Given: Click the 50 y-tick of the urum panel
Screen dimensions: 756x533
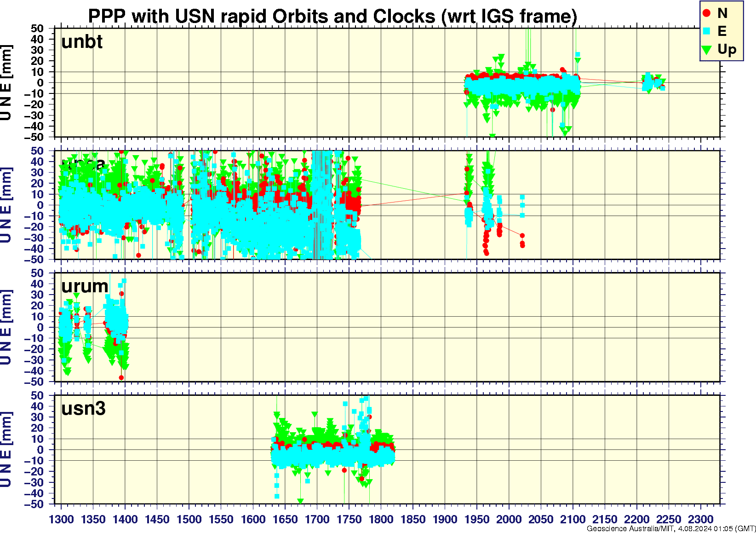Looking at the screenshot, I should [37, 273].
